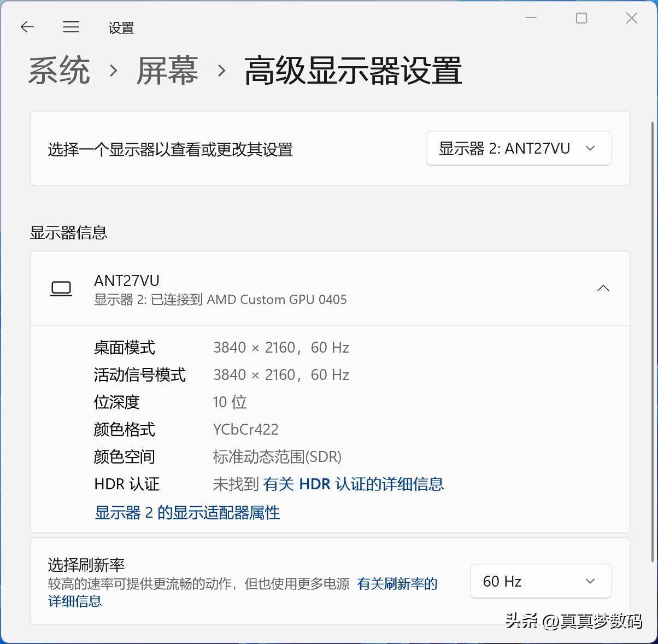Collapse the ANT27VU display information panel
Image resolution: width=658 pixels, height=644 pixels.
pos(603,288)
